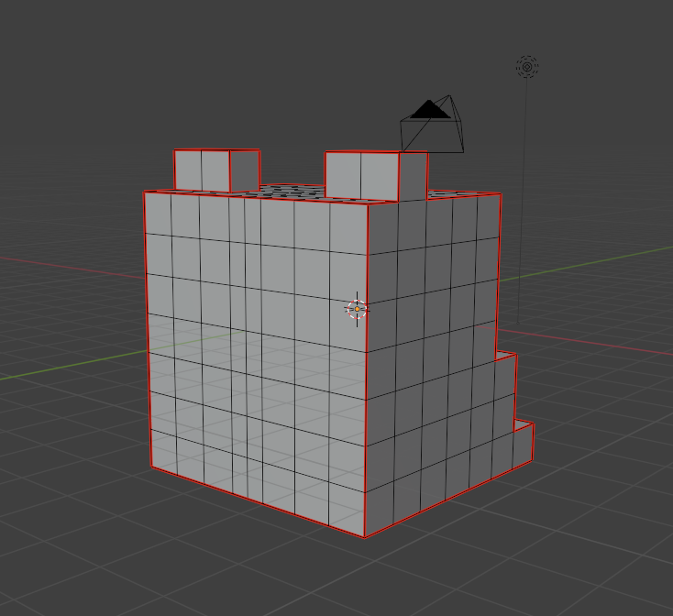The height and width of the screenshot is (616, 673).
Task: Click the lowest step on tower's right side
Action: pos(524,440)
